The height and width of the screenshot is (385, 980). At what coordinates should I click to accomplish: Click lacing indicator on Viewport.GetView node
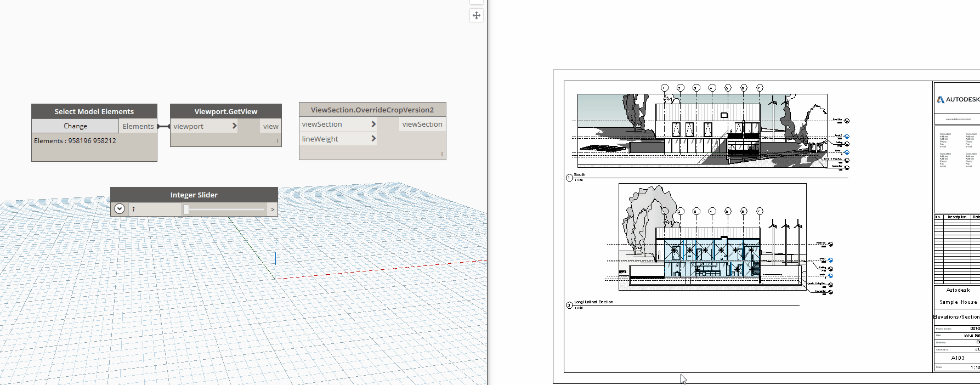(x=277, y=141)
